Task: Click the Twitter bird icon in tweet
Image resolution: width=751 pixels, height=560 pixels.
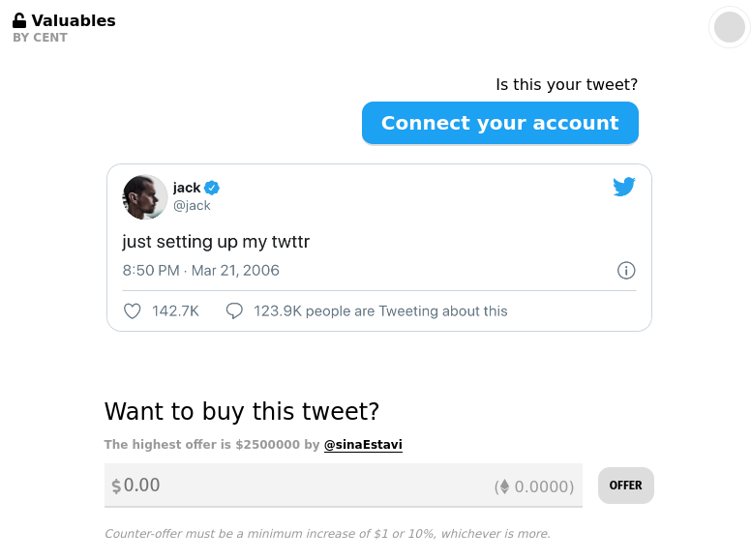Action: [624, 188]
